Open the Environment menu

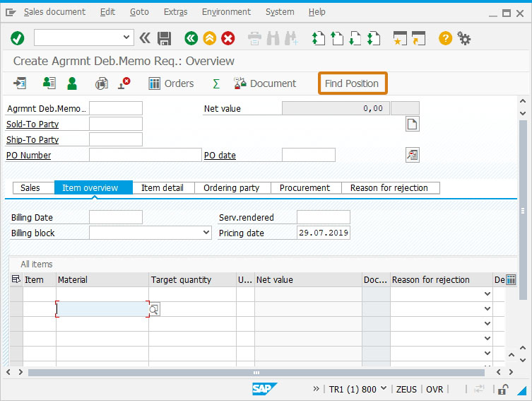click(226, 12)
